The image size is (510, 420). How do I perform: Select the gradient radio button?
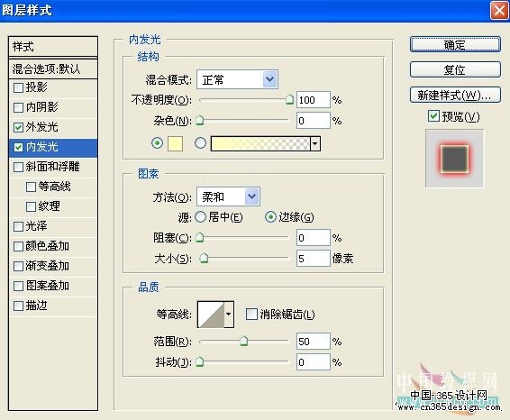coord(200,143)
